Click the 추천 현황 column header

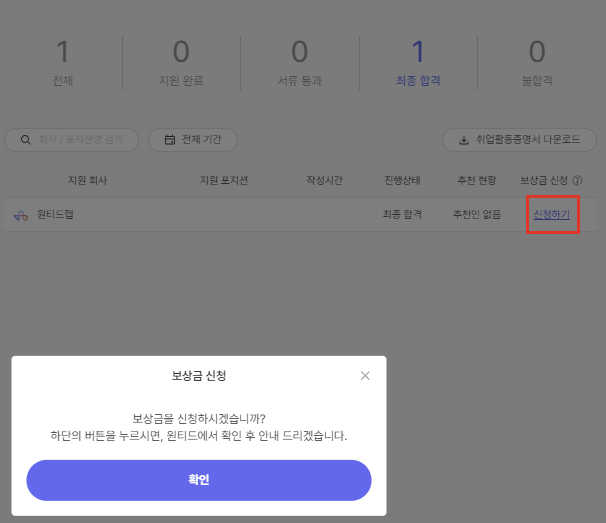(477, 180)
